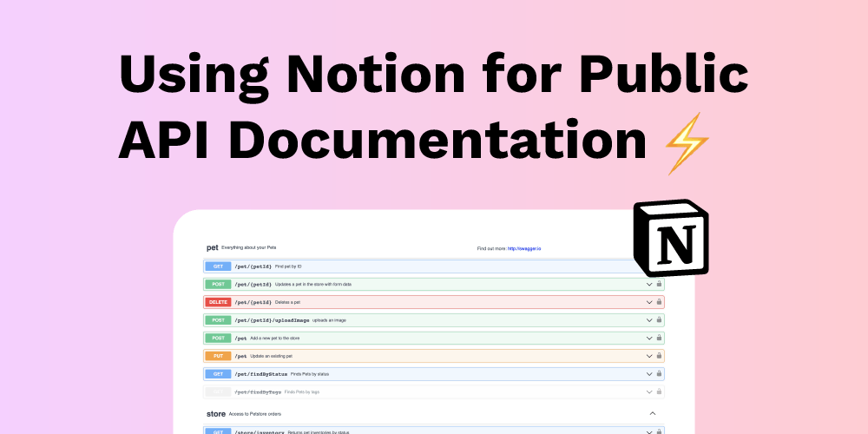Image resolution: width=868 pixels, height=434 pixels.
Task: Click the 'Find out more:' label
Action: point(491,248)
